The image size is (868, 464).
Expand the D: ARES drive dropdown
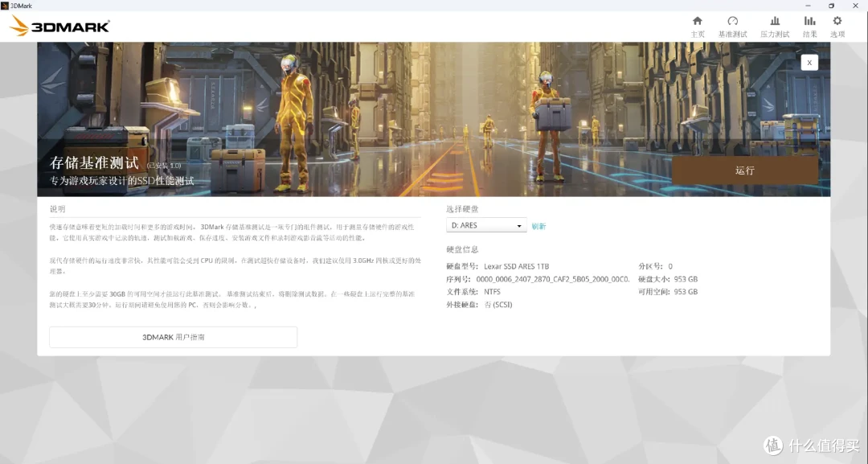[x=486, y=225]
